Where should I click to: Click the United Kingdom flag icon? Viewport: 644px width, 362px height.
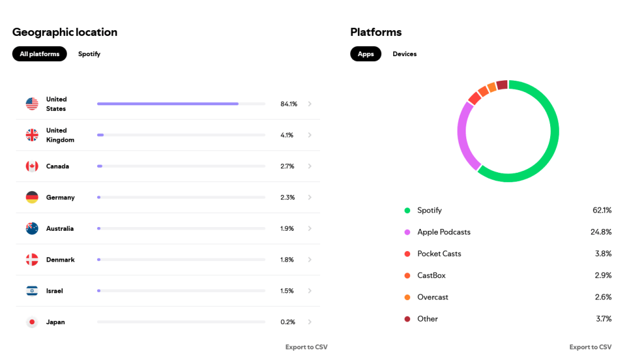pos(32,135)
